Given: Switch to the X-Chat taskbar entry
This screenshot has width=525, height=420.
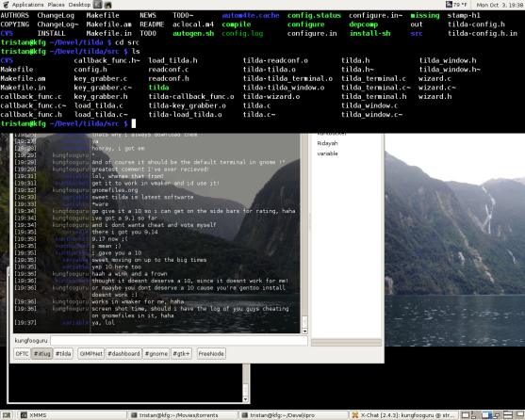Looking at the screenshot, I should (x=403, y=415).
